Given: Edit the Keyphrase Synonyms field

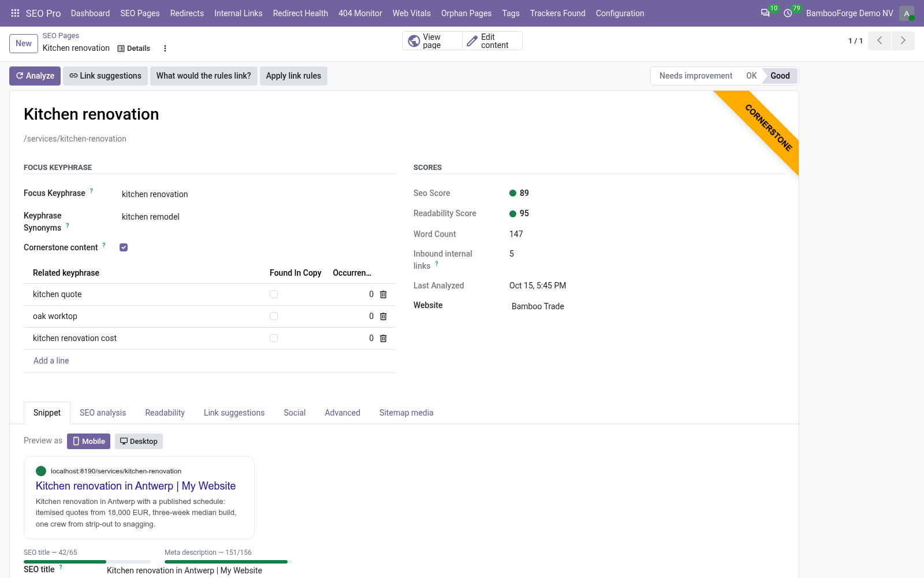Looking at the screenshot, I should click(x=258, y=217).
